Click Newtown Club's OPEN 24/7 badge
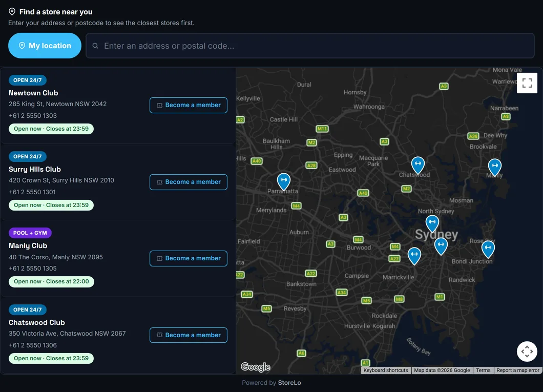 click(27, 80)
